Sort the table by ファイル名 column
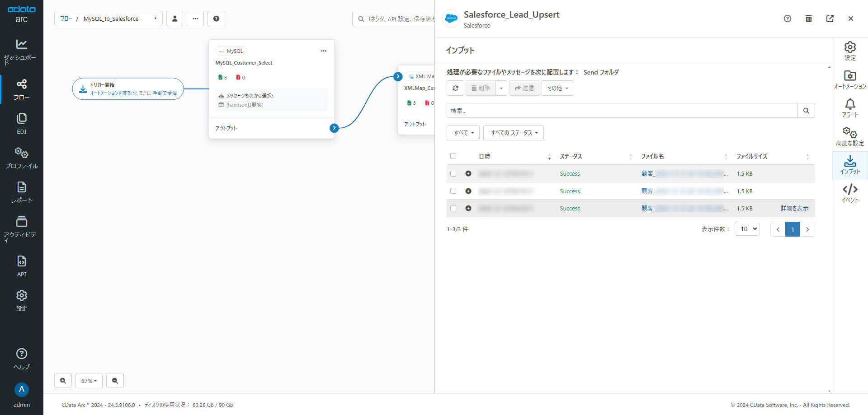 pyautogui.click(x=684, y=156)
